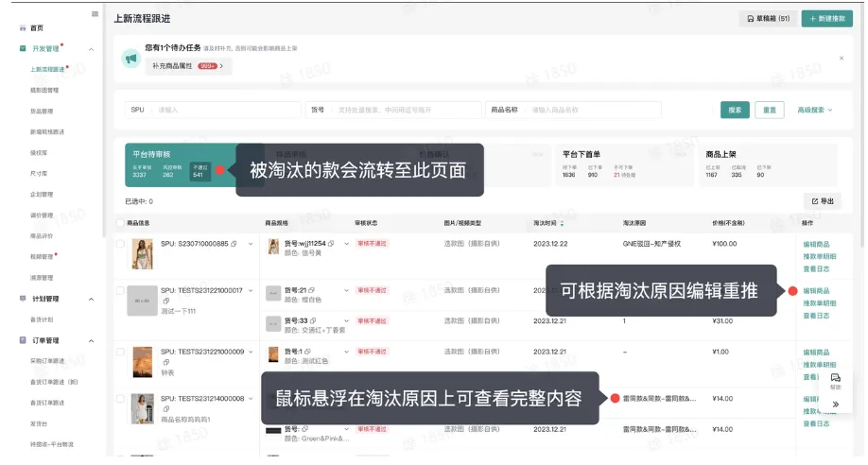Open product thumbnail for SPU TESTS231214000008
The height and width of the screenshot is (465, 868).
click(142, 409)
